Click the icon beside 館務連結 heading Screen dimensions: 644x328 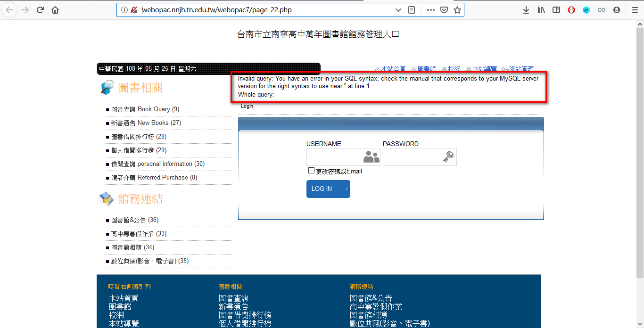(106, 199)
